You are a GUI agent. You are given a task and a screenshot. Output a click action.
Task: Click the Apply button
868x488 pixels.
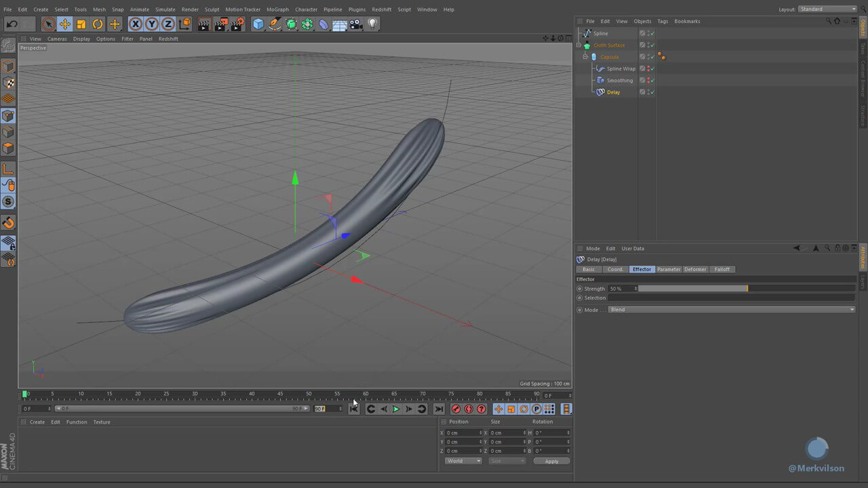(x=551, y=461)
